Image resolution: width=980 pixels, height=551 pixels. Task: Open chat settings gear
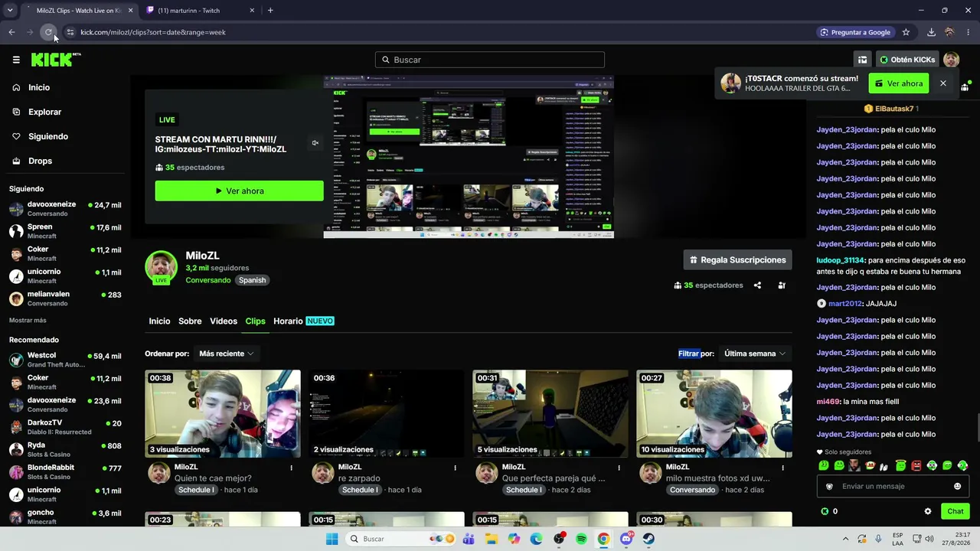(x=928, y=511)
